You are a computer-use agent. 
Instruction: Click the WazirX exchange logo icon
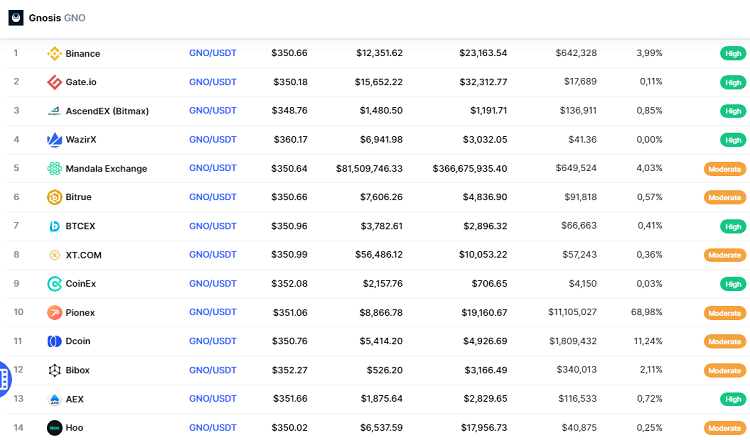[55, 140]
